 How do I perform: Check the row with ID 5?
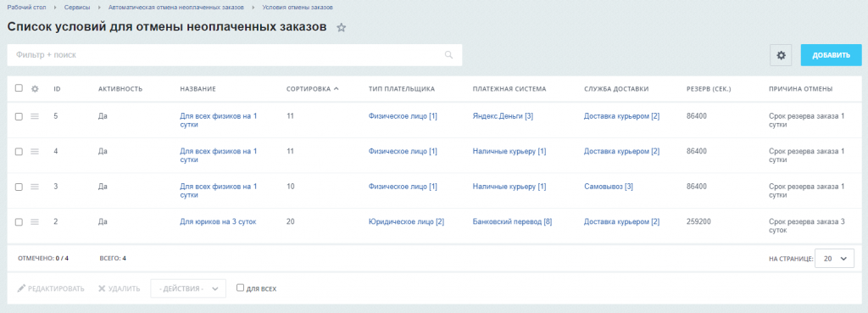point(19,116)
